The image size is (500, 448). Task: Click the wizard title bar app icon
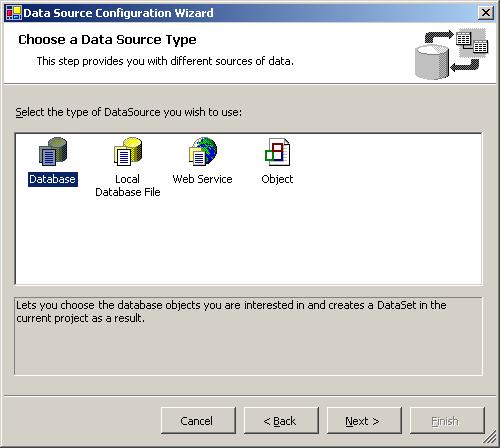pyautogui.click(x=14, y=13)
